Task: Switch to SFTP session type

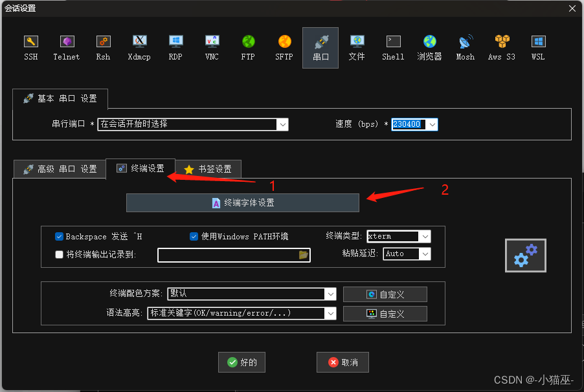Action: point(284,48)
